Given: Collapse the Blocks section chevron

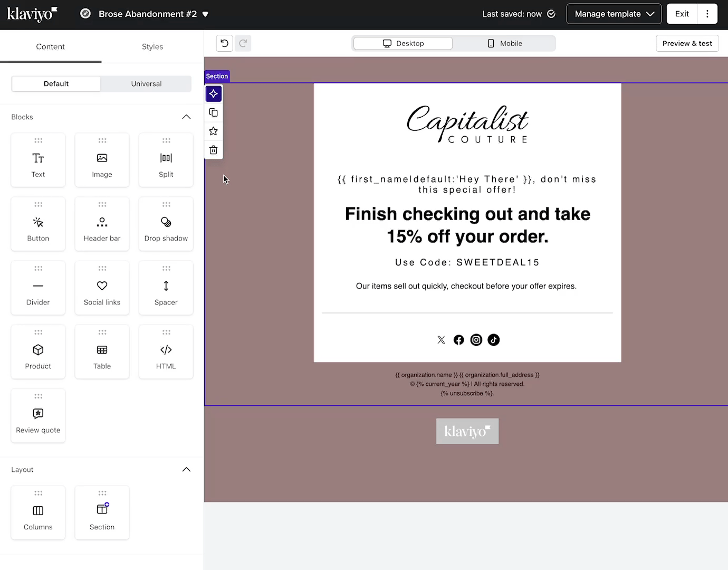Looking at the screenshot, I should [186, 117].
